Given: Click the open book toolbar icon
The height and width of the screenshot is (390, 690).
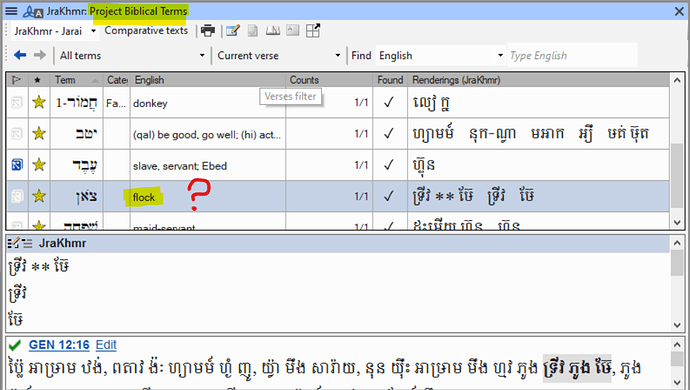Looking at the screenshot, I should 273,30.
